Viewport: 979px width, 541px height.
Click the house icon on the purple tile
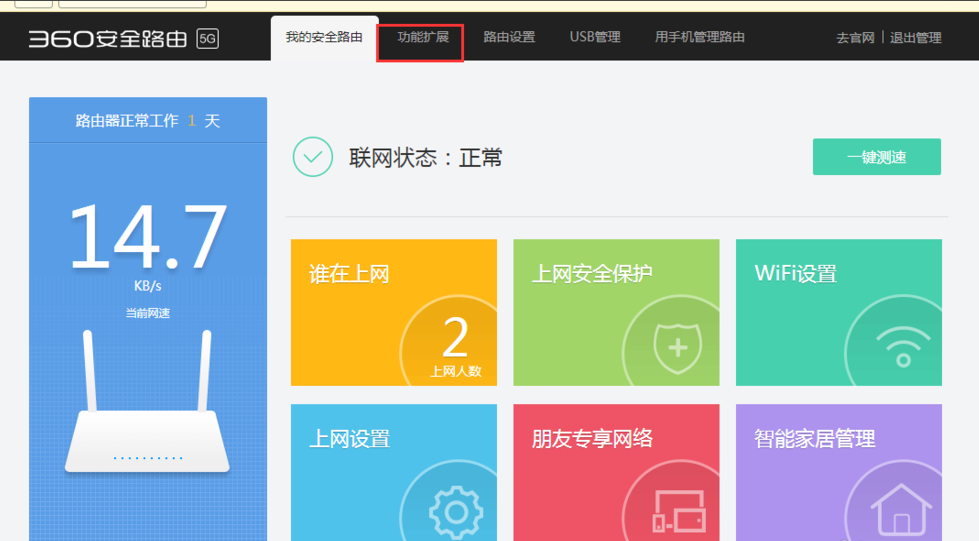(901, 511)
